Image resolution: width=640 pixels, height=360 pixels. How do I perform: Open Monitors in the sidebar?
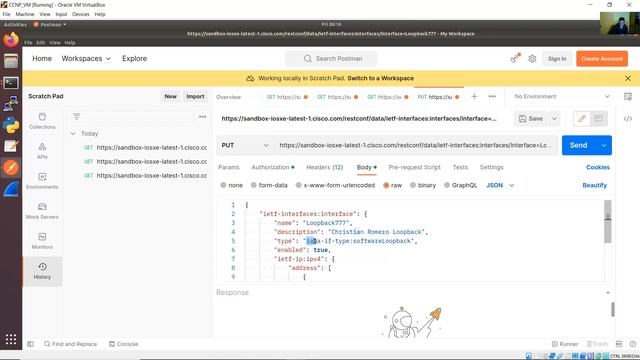coord(42,241)
